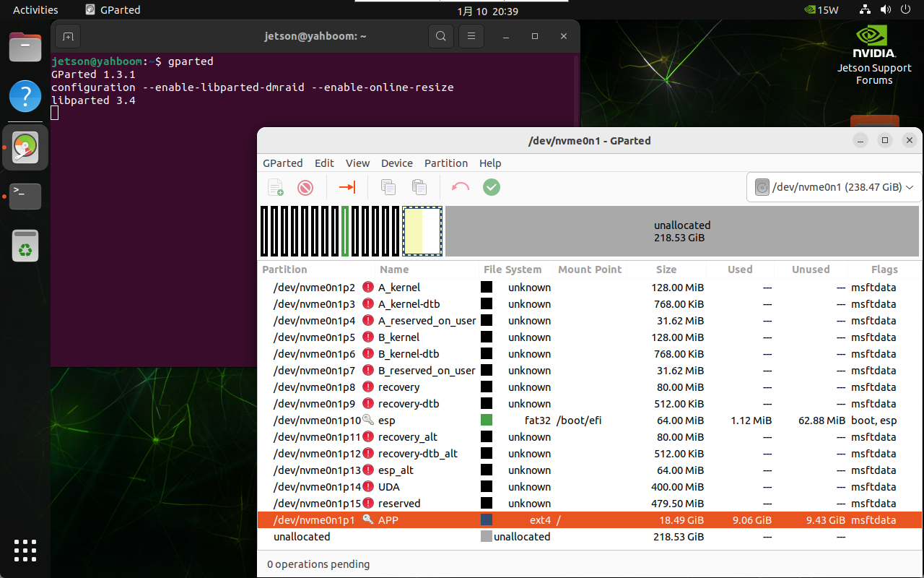Click the Size column header

666,269
